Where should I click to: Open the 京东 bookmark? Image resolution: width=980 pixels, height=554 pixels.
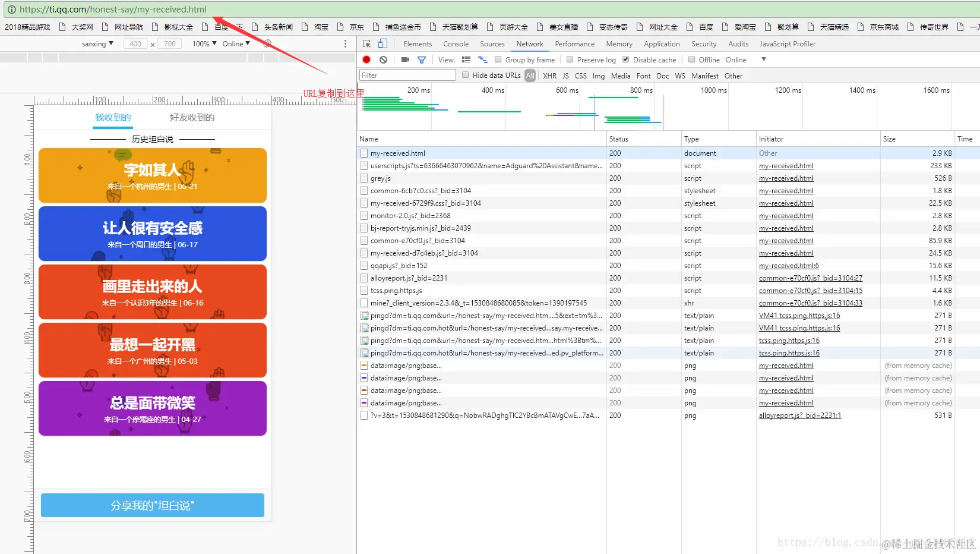tap(350, 27)
